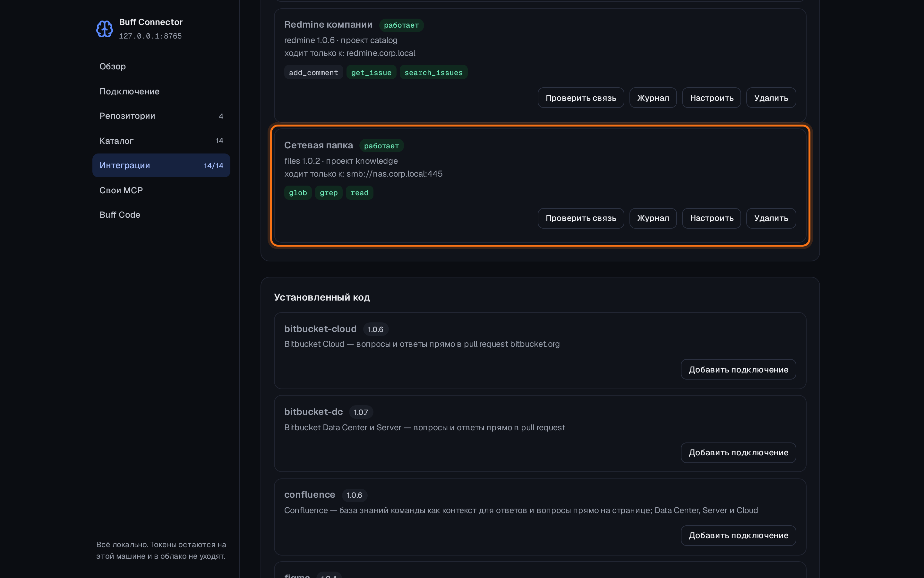Click Удалить on the Сетевая папка card
The height and width of the screenshot is (578, 924).
(771, 218)
